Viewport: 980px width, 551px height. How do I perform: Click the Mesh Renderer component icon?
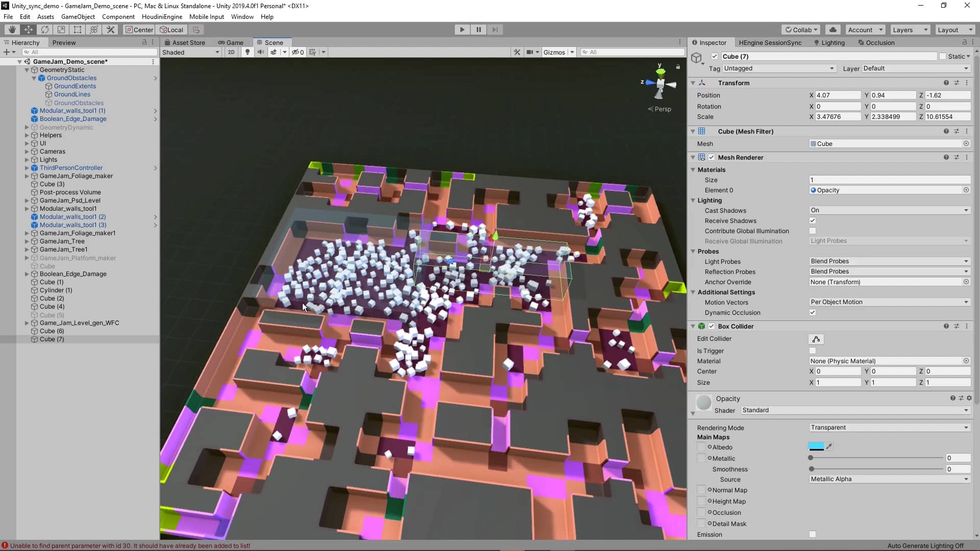click(703, 157)
